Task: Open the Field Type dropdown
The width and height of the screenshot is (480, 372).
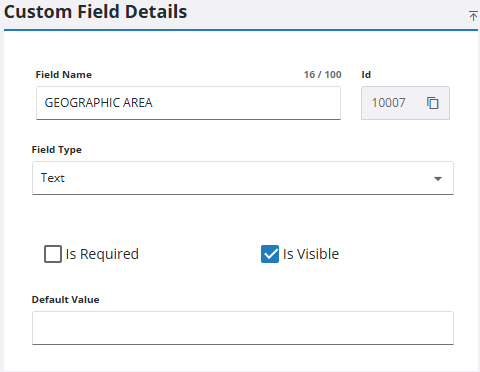Action: 243,178
